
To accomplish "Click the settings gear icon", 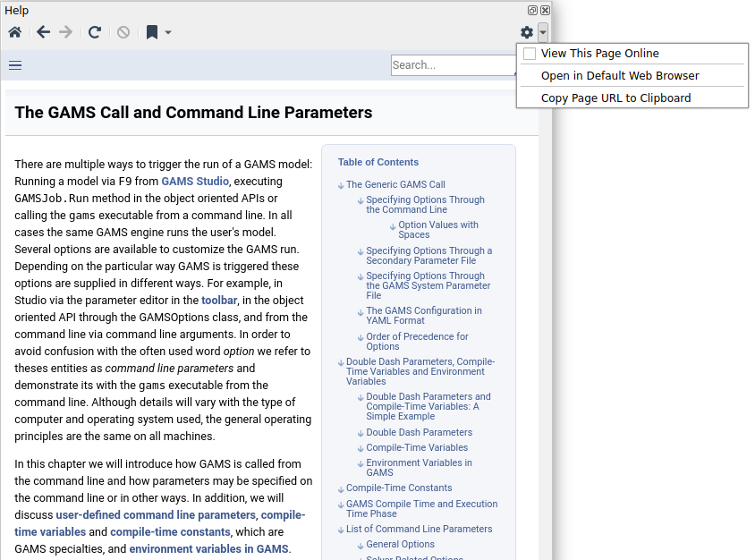I will [527, 32].
